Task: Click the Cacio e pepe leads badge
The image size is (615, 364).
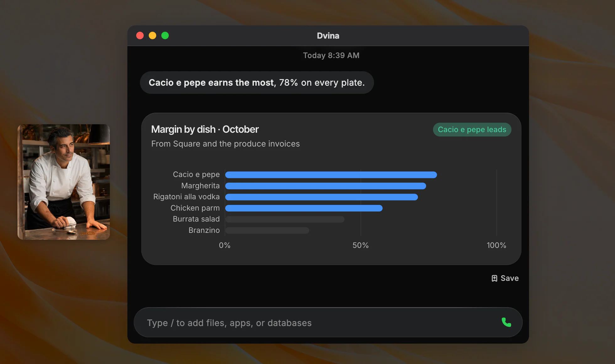Action: tap(472, 130)
